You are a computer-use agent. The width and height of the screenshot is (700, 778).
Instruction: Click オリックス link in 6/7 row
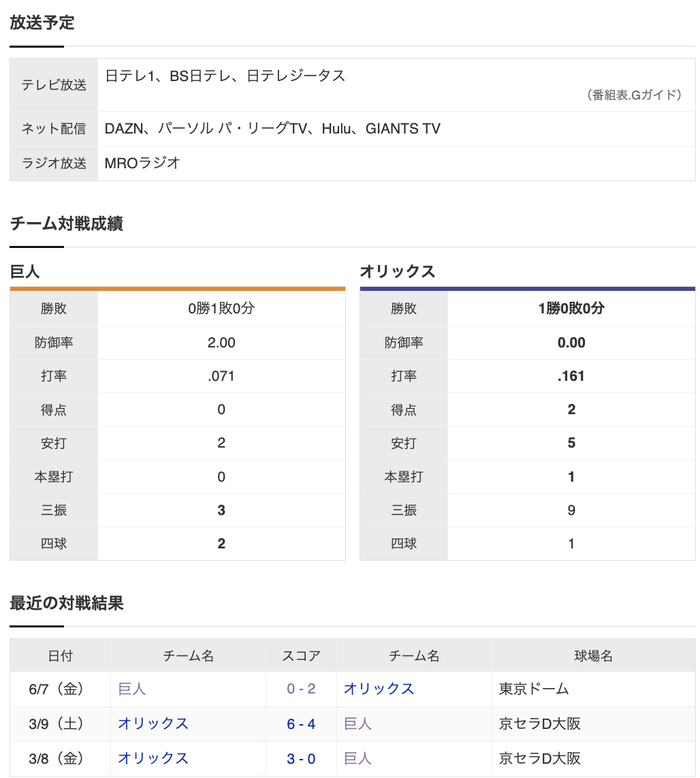(x=379, y=689)
